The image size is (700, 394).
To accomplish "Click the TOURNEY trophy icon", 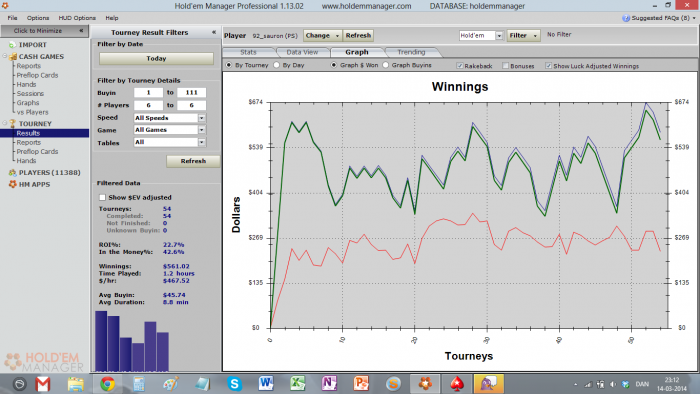I will (12, 124).
